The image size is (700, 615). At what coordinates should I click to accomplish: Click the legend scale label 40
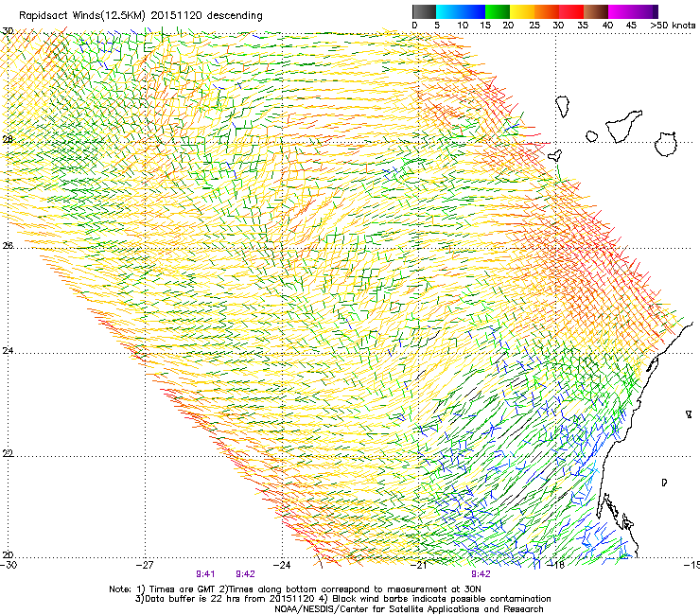click(x=607, y=26)
